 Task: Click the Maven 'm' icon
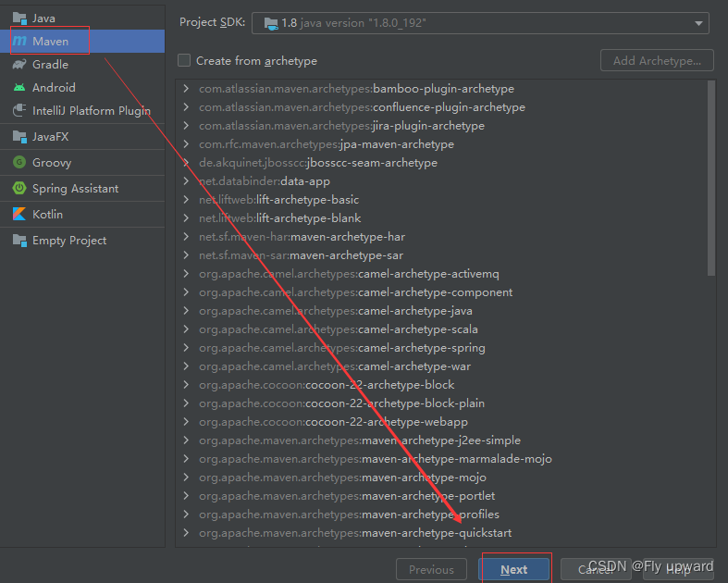19,41
